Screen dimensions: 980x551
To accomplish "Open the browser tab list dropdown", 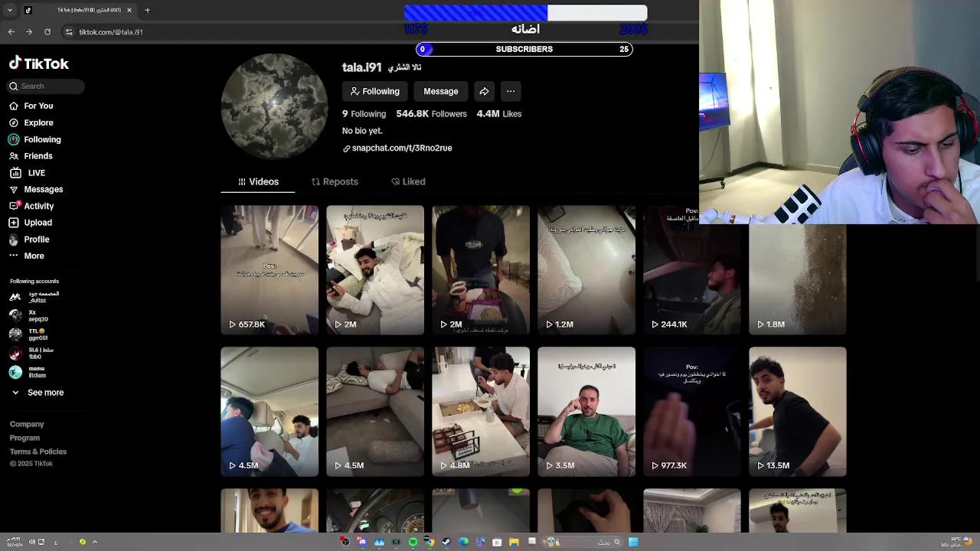I will (10, 10).
